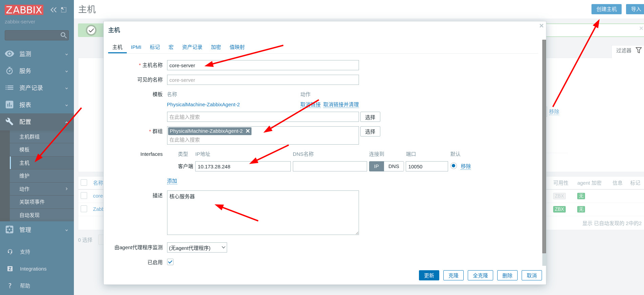Click the question mark icon for 帮助
Viewport: 644px width, 295px height.
click(10, 285)
